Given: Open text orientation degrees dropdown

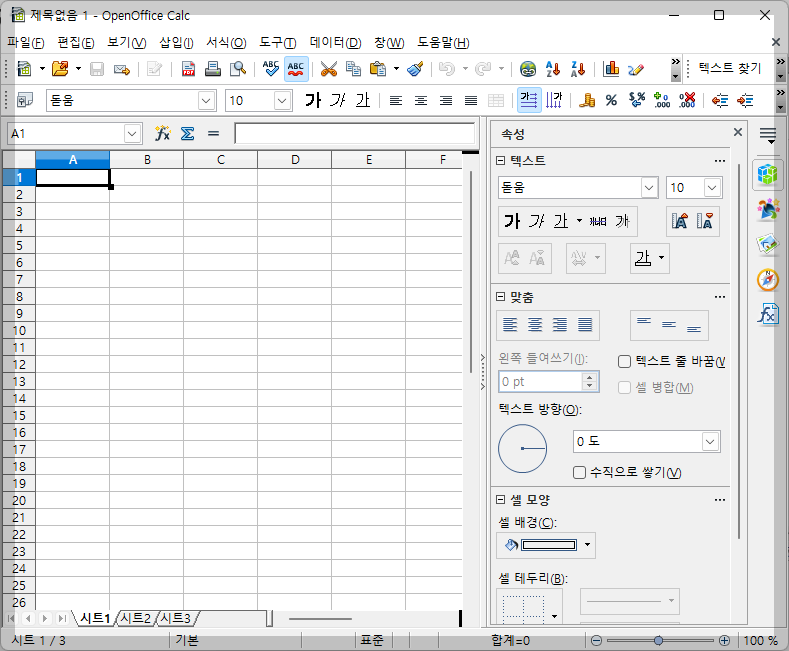Looking at the screenshot, I should tap(710, 442).
